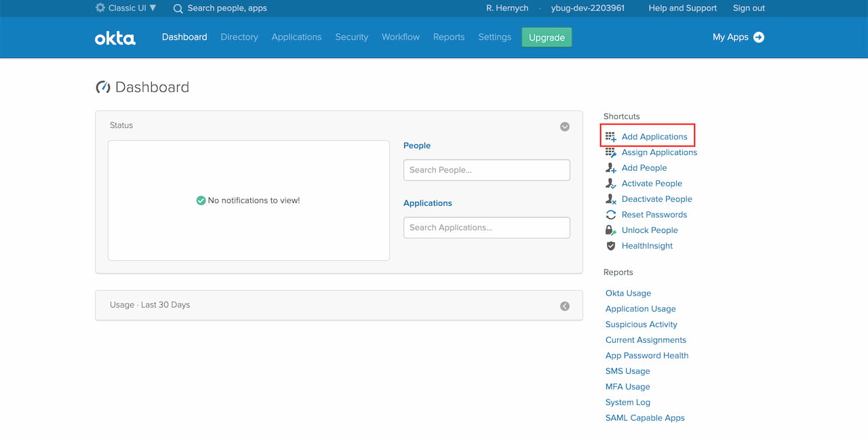This screenshot has width=868, height=441.
Task: Open the Assign Applications shortcut
Action: pos(659,152)
